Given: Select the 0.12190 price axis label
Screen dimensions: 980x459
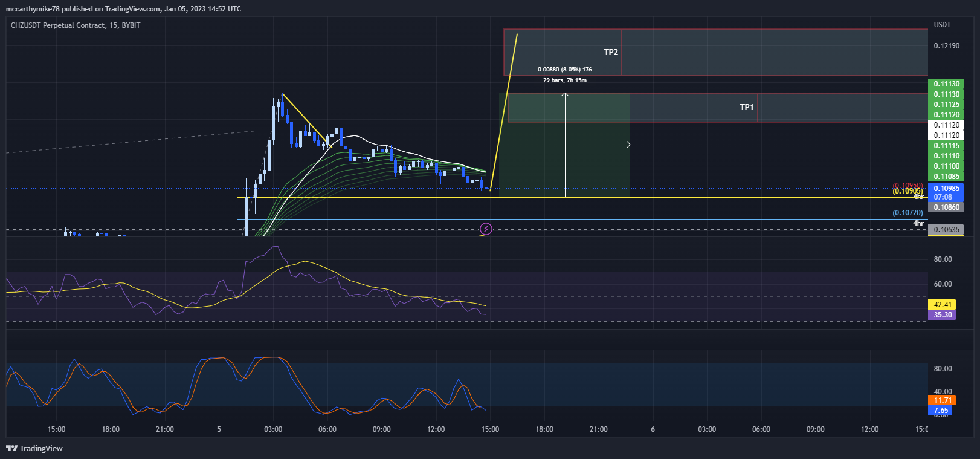Looking at the screenshot, I should click(946, 46).
